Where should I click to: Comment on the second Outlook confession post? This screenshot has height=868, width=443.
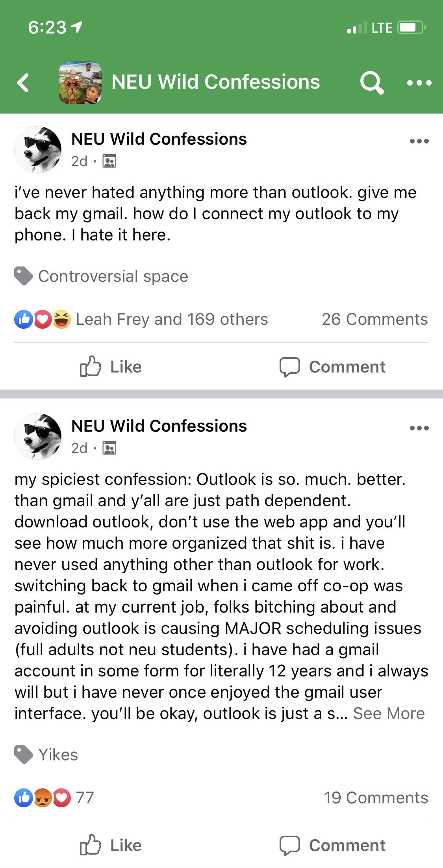point(332,845)
